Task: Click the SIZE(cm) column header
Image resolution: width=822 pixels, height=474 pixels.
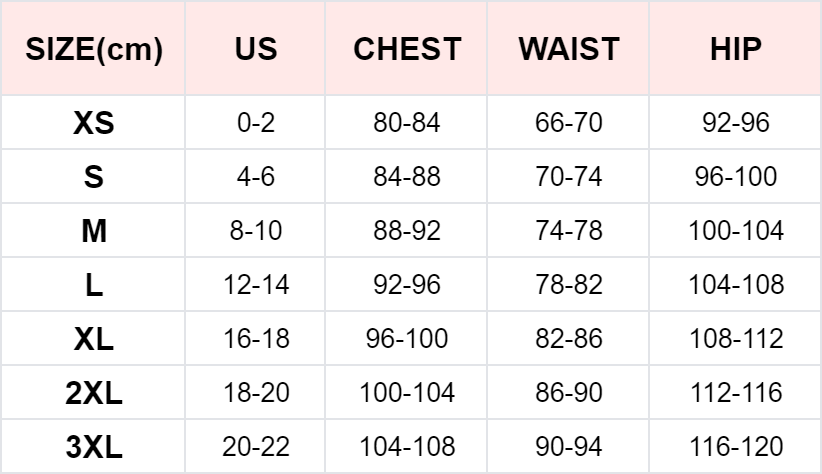Action: pos(94,49)
